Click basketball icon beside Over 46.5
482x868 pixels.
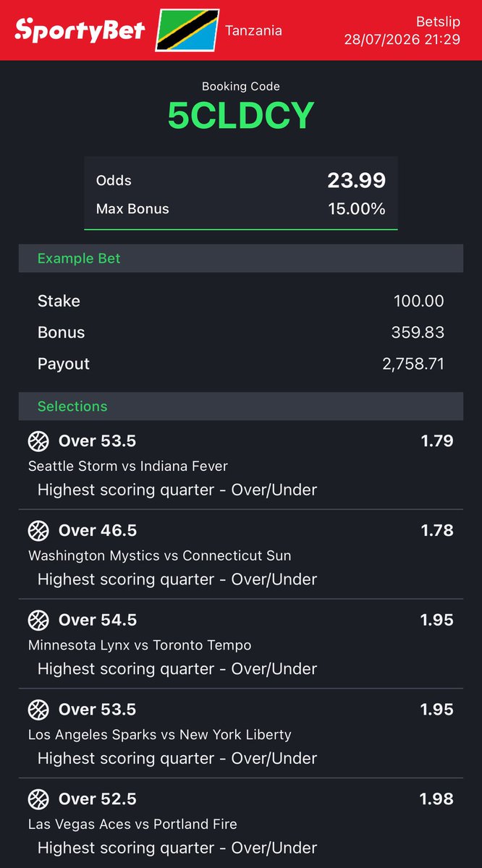[x=38, y=530]
